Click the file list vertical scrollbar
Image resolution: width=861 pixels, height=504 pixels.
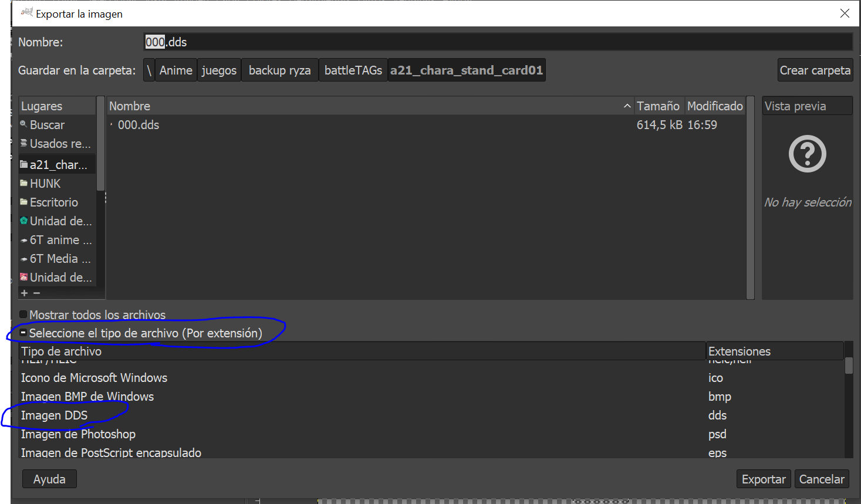tap(750, 198)
